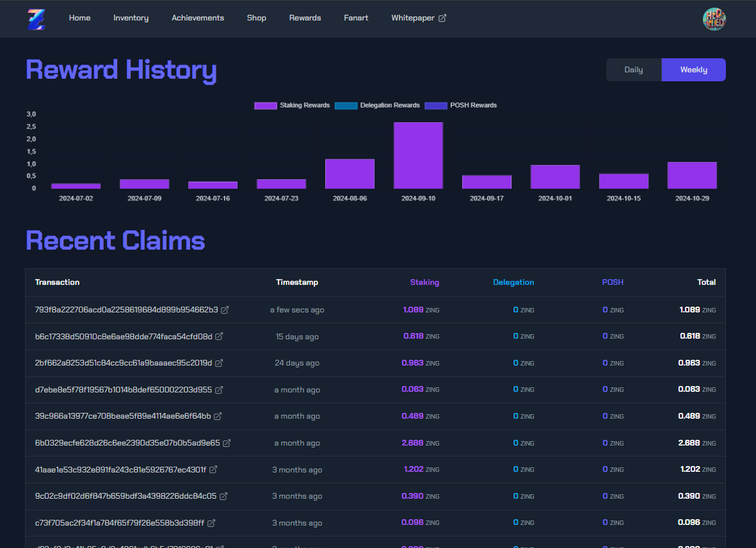This screenshot has width=756, height=548.
Task: Open external link icon for transaction 2bf662a8
Action: [219, 363]
